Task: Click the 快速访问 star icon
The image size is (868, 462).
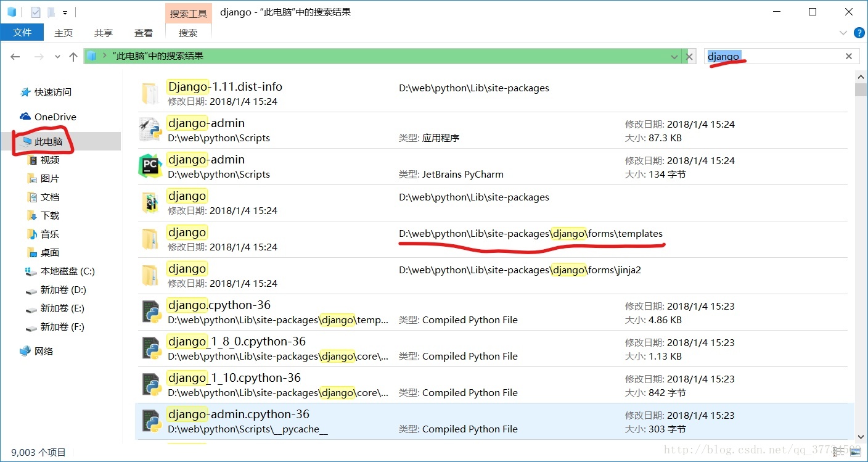Action: tap(25, 93)
